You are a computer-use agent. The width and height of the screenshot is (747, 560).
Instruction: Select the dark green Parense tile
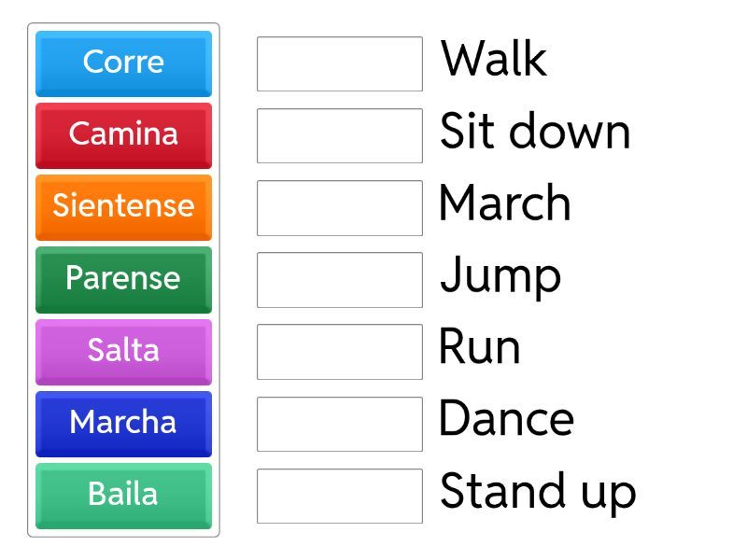coord(123,278)
